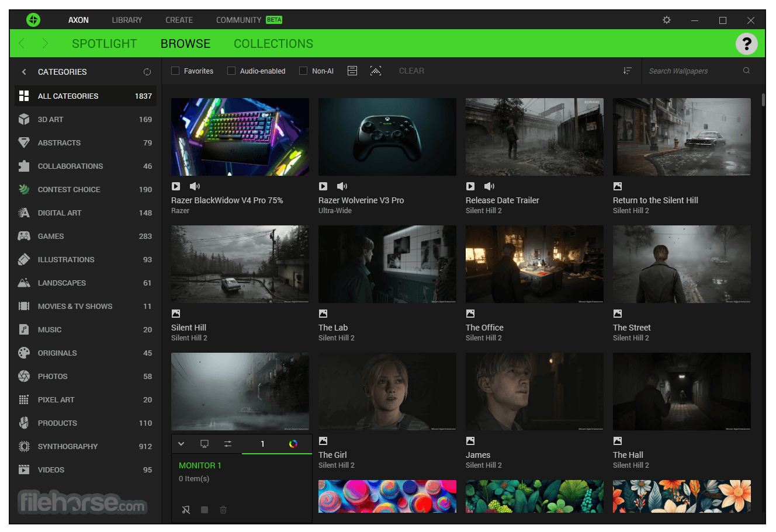Go forward with the navigation arrow
The image size is (776, 532).
click(x=45, y=43)
